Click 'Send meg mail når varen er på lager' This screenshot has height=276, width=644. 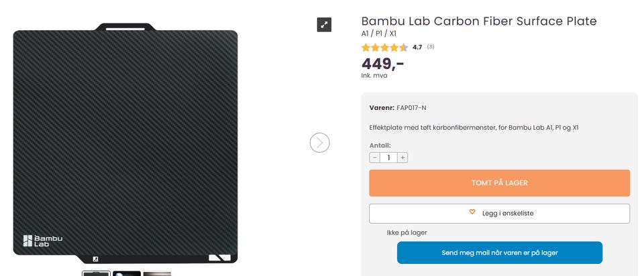coord(499,253)
